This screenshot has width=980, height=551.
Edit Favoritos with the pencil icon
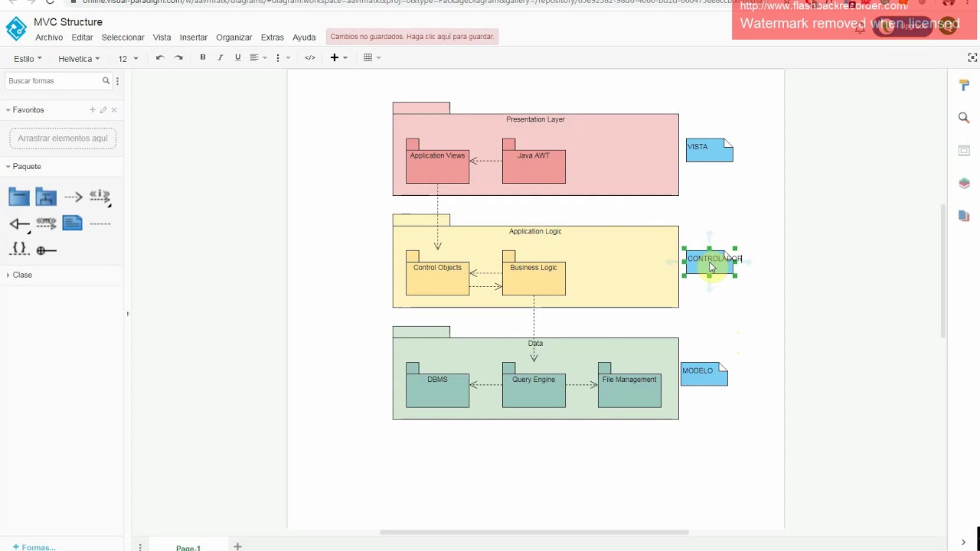coord(103,110)
